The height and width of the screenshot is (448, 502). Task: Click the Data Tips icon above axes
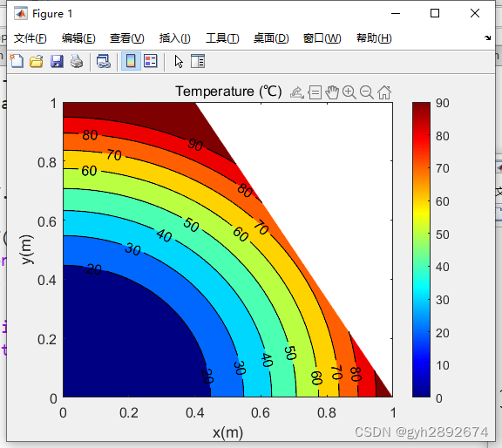tap(315, 92)
